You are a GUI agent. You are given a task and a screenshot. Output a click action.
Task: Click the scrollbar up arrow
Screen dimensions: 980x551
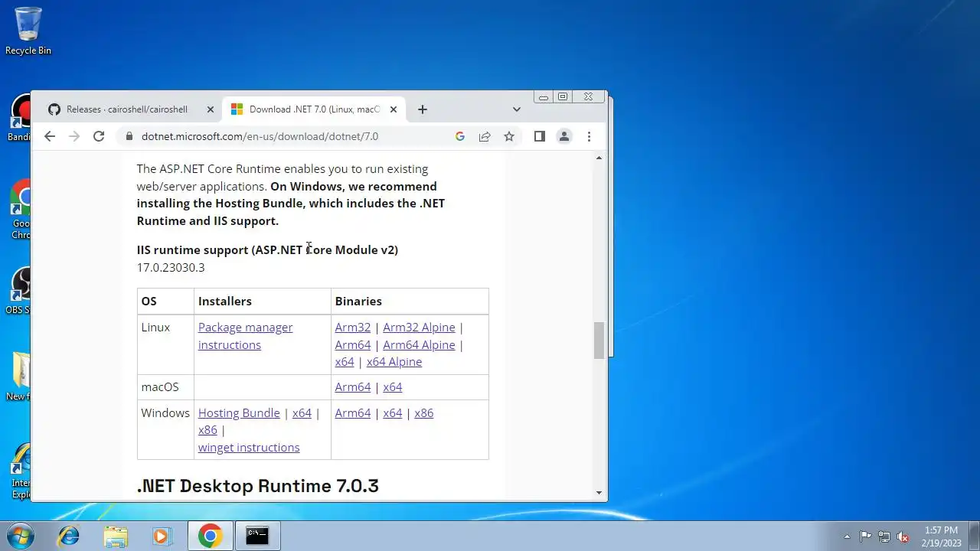(599, 158)
